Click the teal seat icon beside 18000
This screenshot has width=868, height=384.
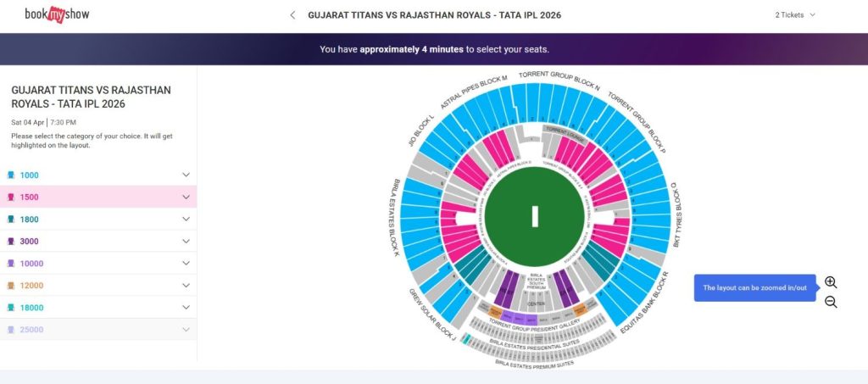pos(11,308)
